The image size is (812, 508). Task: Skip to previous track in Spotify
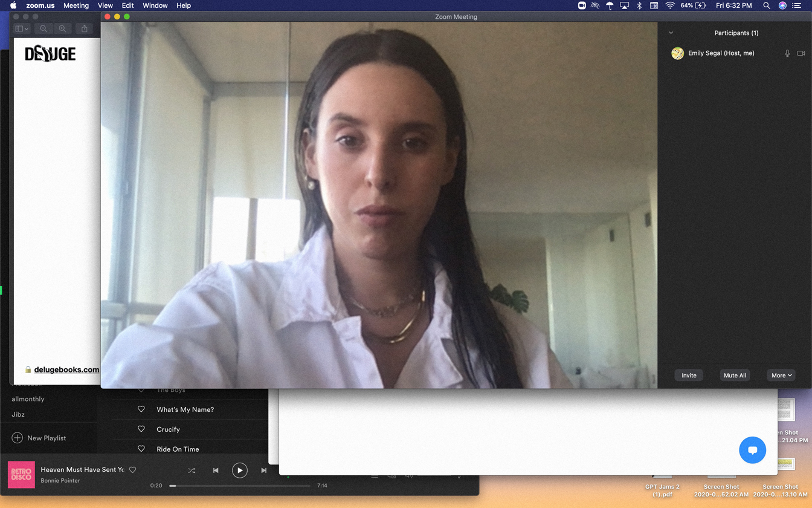(216, 470)
